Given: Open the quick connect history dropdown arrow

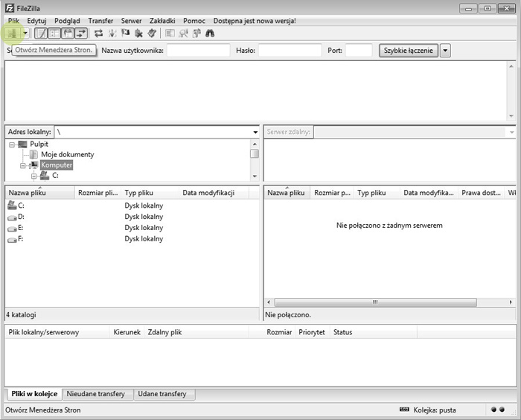Looking at the screenshot, I should pos(445,51).
